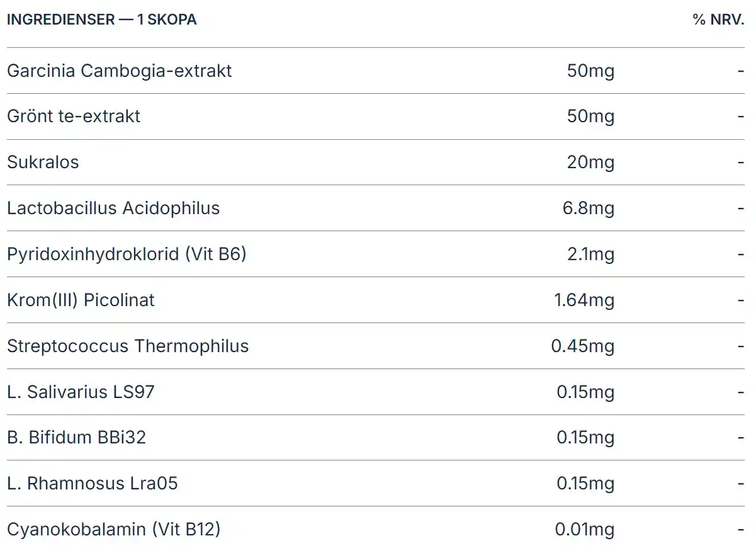
Task: Select the Streptococcus Thermophilus ingredient name
Action: pos(128,346)
